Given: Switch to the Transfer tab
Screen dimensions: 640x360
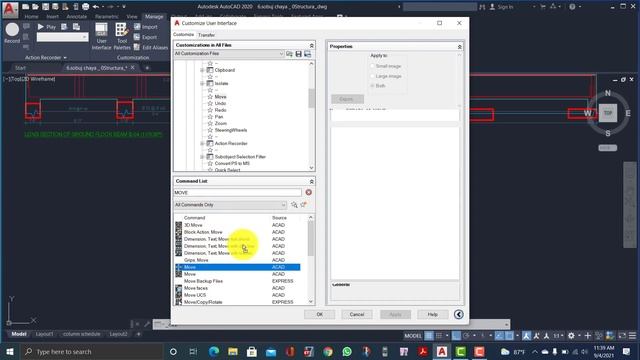Looking at the screenshot, I should click(207, 35).
